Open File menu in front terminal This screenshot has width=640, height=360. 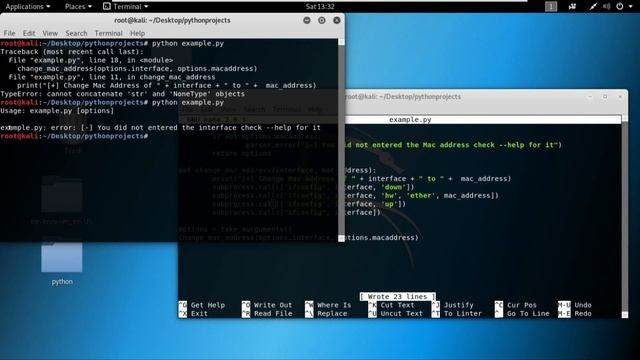(x=9, y=33)
